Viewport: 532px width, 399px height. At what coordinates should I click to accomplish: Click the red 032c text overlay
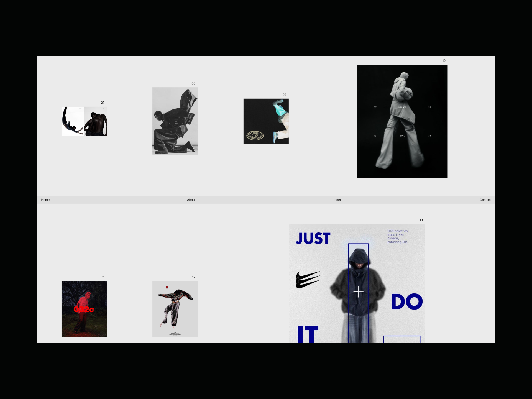[x=84, y=309]
